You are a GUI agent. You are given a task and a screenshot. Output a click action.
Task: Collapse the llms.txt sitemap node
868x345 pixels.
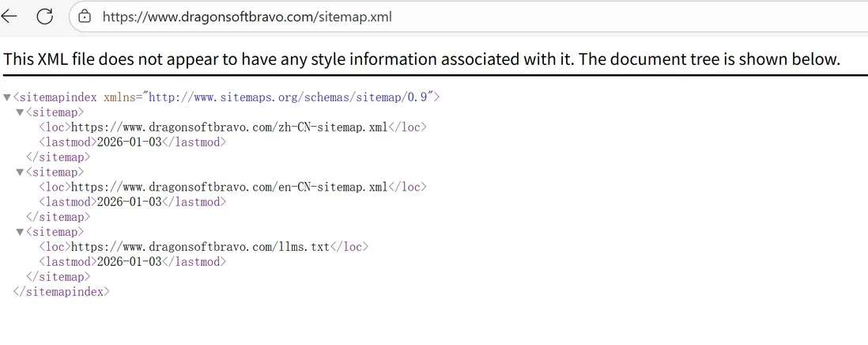[20, 232]
